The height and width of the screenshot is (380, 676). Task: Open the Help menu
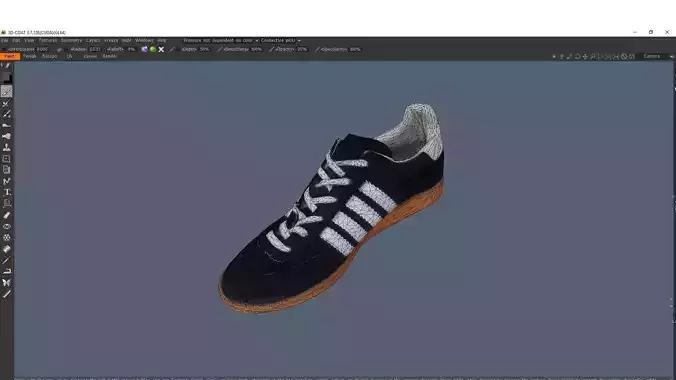pos(162,41)
